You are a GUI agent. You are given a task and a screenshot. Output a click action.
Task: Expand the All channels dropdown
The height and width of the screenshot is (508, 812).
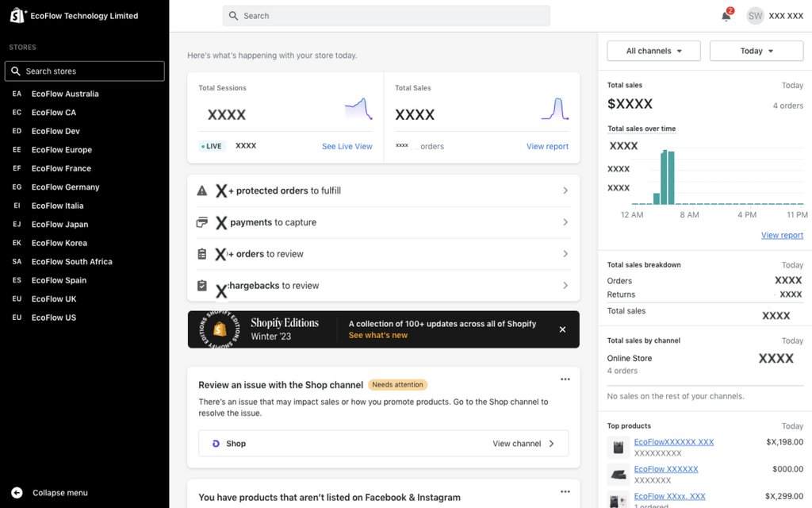653,51
